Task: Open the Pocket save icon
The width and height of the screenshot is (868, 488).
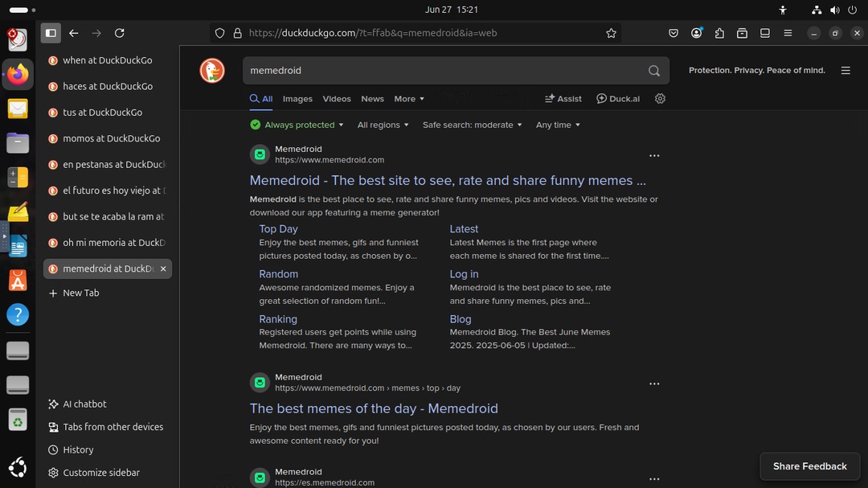Action: [674, 33]
